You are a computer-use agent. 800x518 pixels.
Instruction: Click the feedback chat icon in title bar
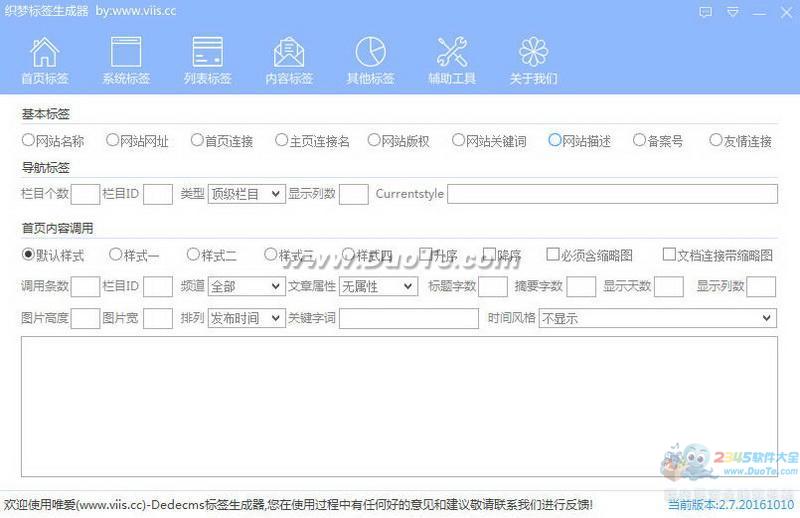click(x=706, y=12)
